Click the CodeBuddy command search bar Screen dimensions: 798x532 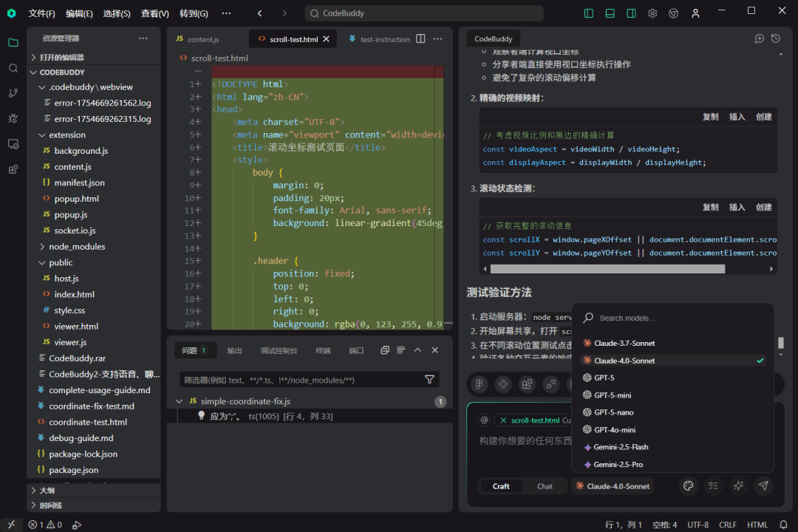424,13
